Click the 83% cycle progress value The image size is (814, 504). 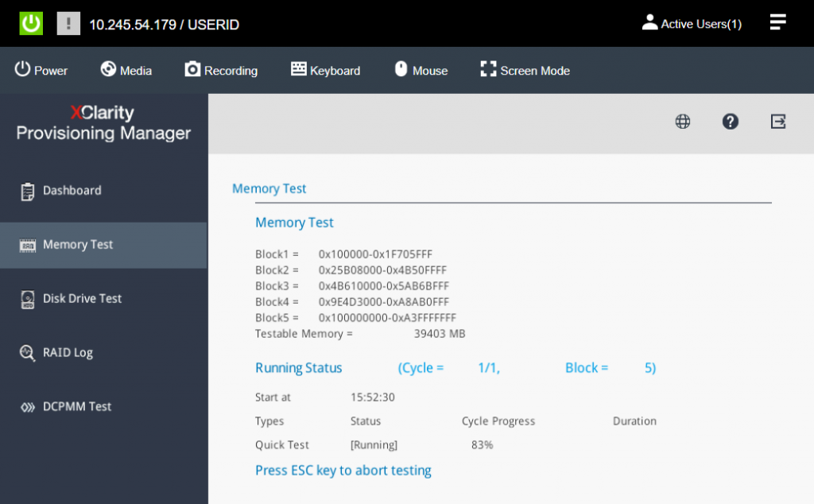482,445
